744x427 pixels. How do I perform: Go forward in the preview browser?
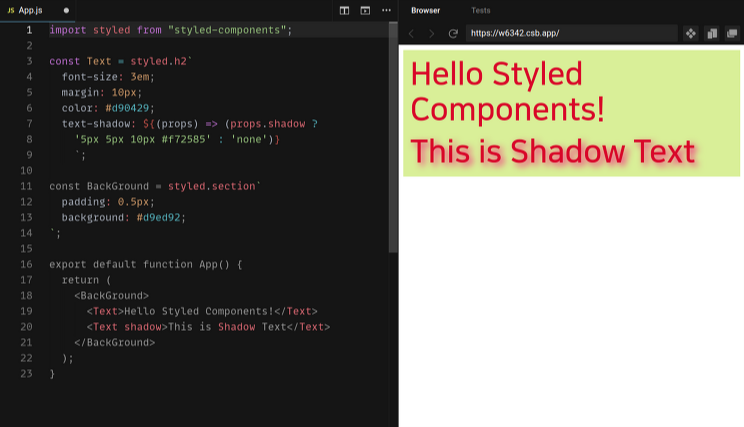431,34
